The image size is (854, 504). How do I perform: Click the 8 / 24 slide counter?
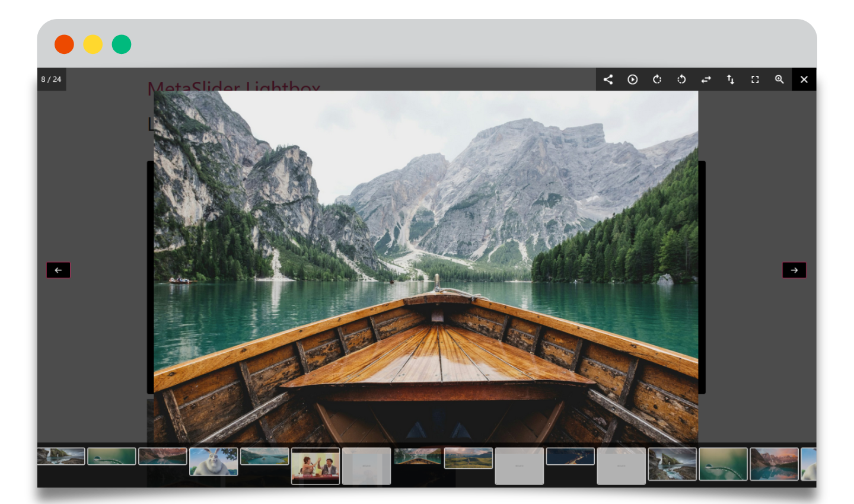(51, 79)
